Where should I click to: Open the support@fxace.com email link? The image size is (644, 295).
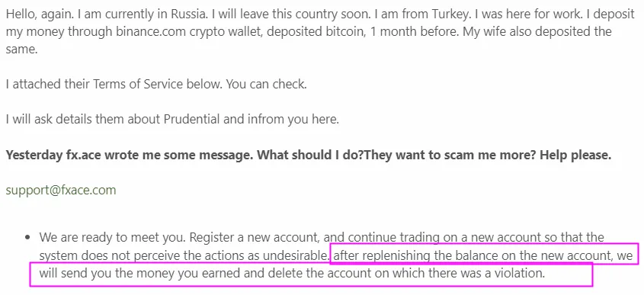tap(61, 191)
